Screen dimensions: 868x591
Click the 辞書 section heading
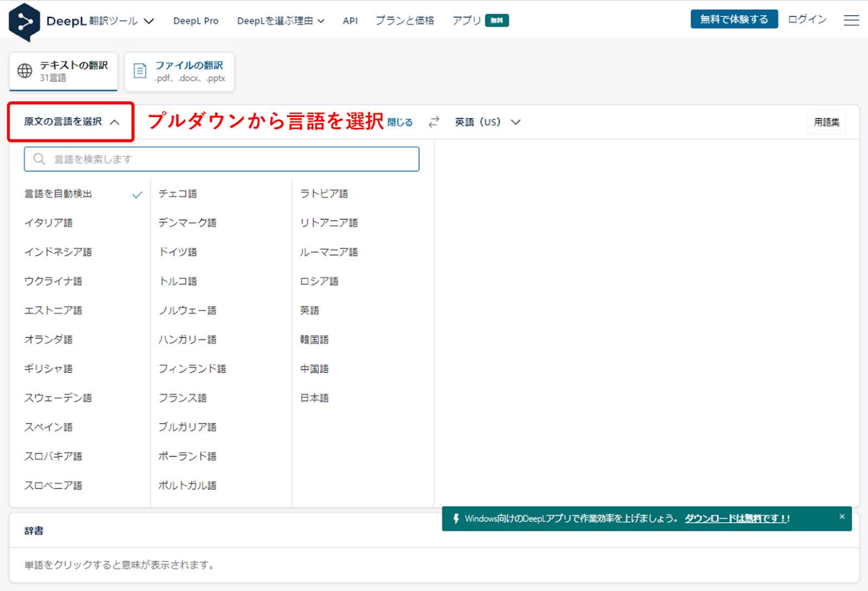(x=34, y=531)
